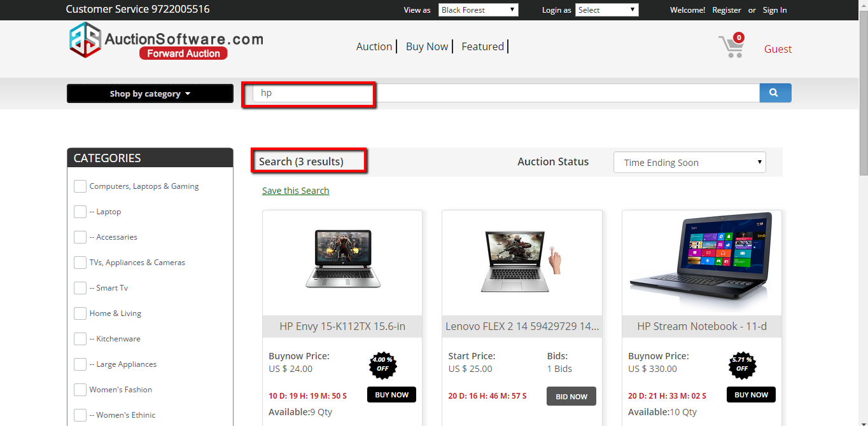868x426 pixels.
Task: Click the Customer Service 9722005516 text
Action: (137, 10)
